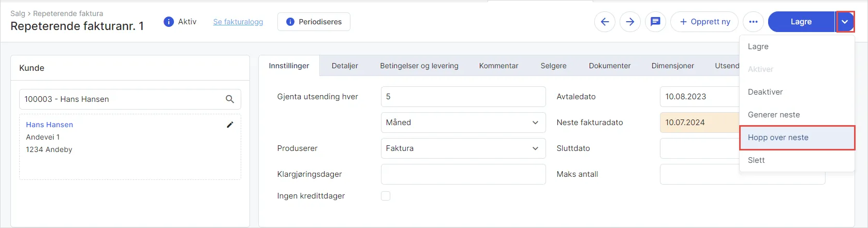Click the customer search magnifier icon
Viewport: 868px width, 228px height.
230,99
